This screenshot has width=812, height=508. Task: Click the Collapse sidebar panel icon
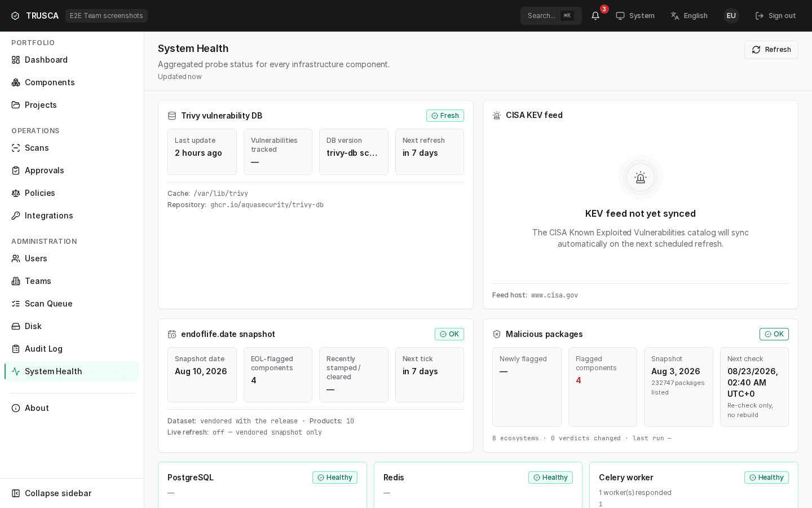pos(16,493)
